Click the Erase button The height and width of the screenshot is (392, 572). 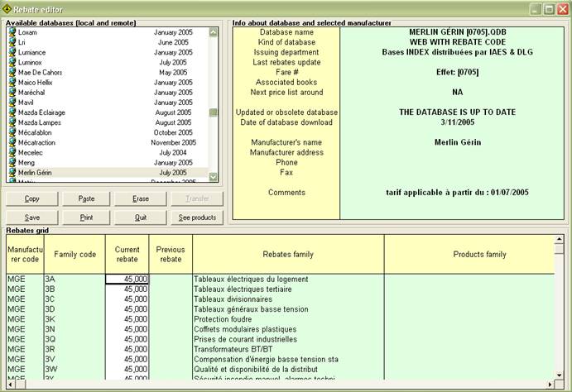click(x=141, y=198)
